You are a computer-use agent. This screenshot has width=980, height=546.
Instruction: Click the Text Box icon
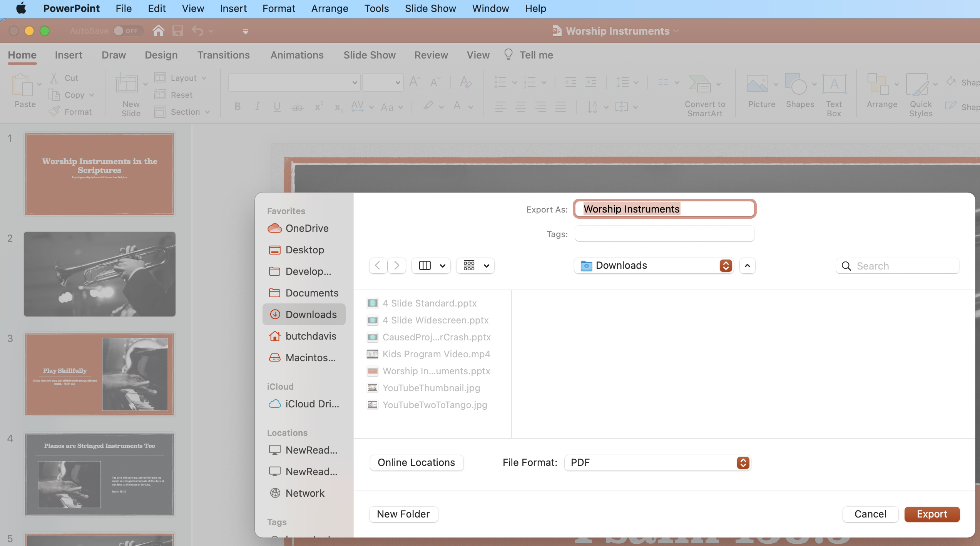(x=834, y=84)
